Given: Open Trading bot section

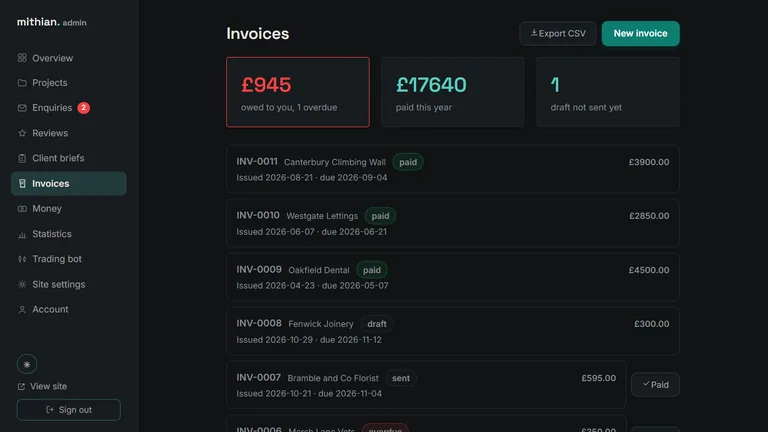Looking at the screenshot, I should tap(69, 259).
